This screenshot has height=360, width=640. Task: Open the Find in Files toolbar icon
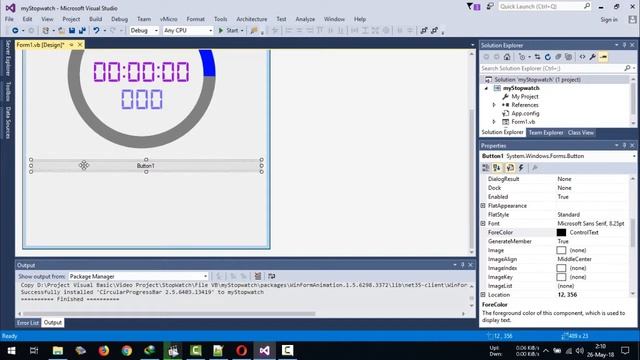tap(254, 31)
